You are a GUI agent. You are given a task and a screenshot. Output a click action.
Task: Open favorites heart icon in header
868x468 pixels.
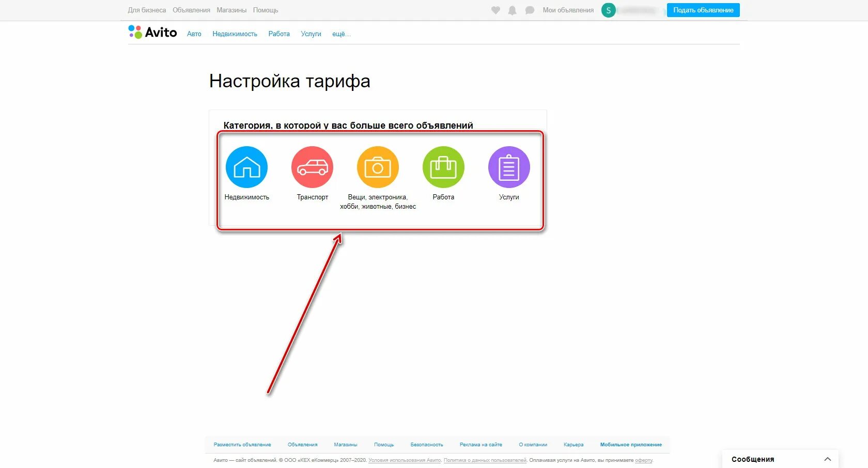click(x=495, y=10)
